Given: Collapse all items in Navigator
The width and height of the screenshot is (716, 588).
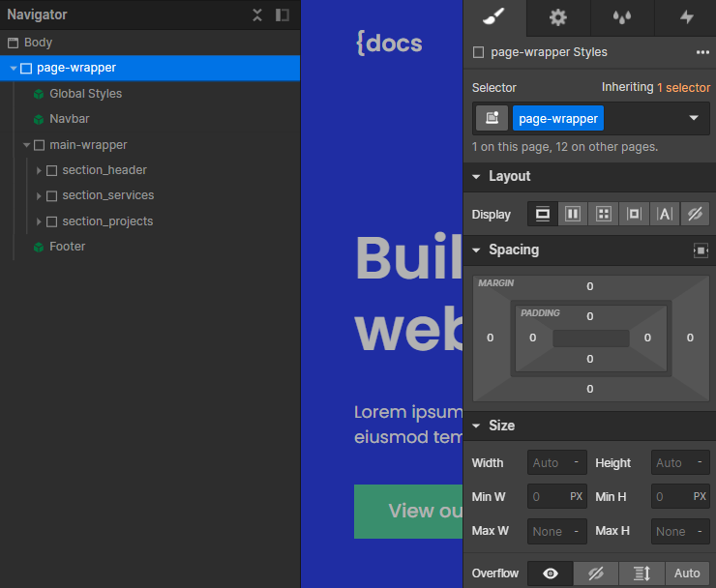Looking at the screenshot, I should pos(257,15).
